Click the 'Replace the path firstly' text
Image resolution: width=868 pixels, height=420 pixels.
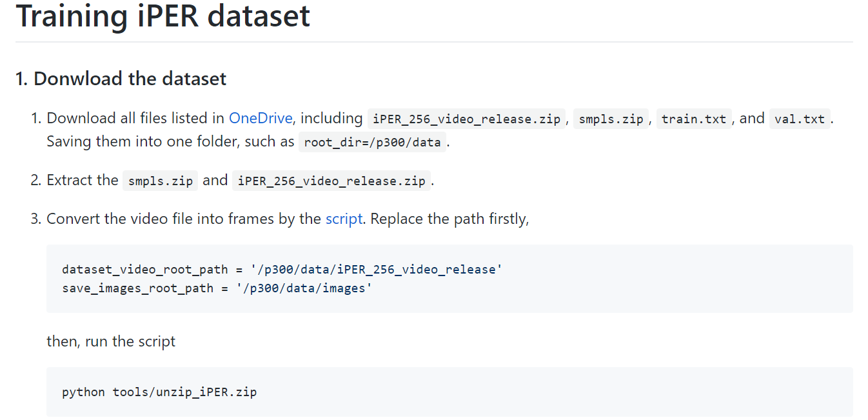point(449,219)
